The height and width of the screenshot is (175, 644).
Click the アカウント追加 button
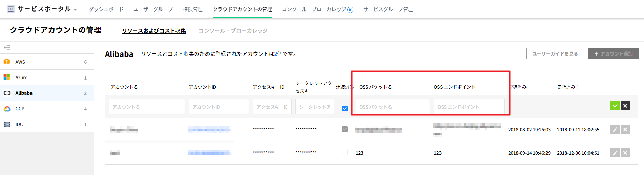(613, 54)
